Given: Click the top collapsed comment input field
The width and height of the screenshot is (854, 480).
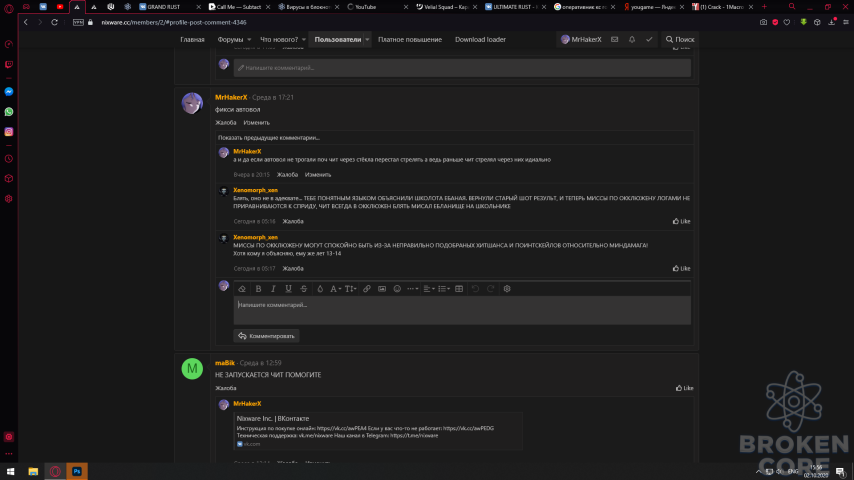Looking at the screenshot, I should tap(462, 68).
